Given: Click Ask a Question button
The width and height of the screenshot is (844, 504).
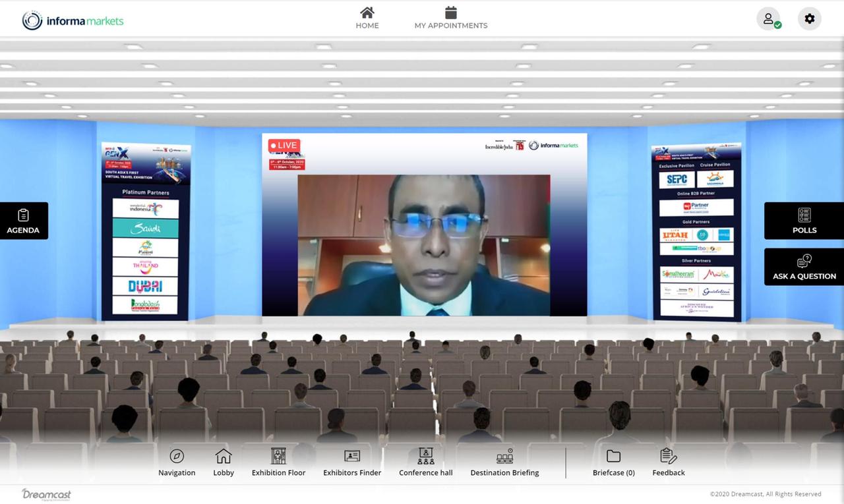Looking at the screenshot, I should (804, 267).
